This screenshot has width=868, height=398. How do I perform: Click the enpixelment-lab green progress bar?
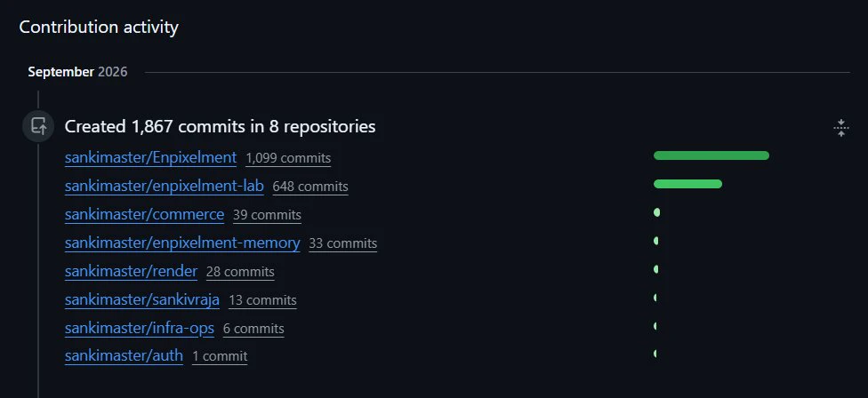point(687,184)
